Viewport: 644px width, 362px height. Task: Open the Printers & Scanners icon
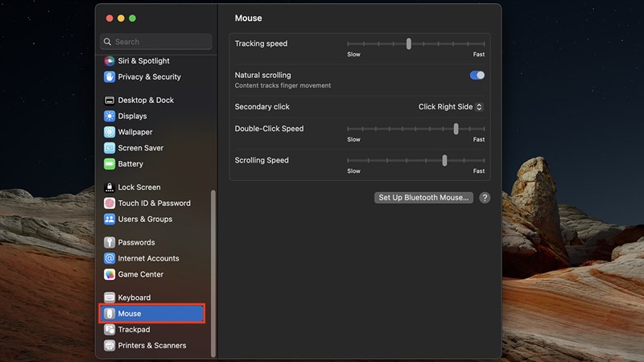click(x=109, y=346)
